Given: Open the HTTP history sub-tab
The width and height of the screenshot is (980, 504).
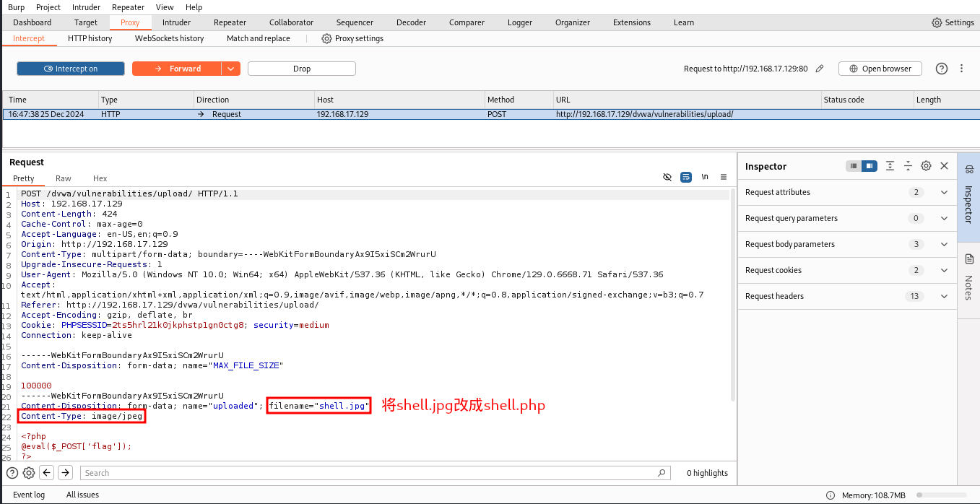Looking at the screenshot, I should [x=90, y=38].
